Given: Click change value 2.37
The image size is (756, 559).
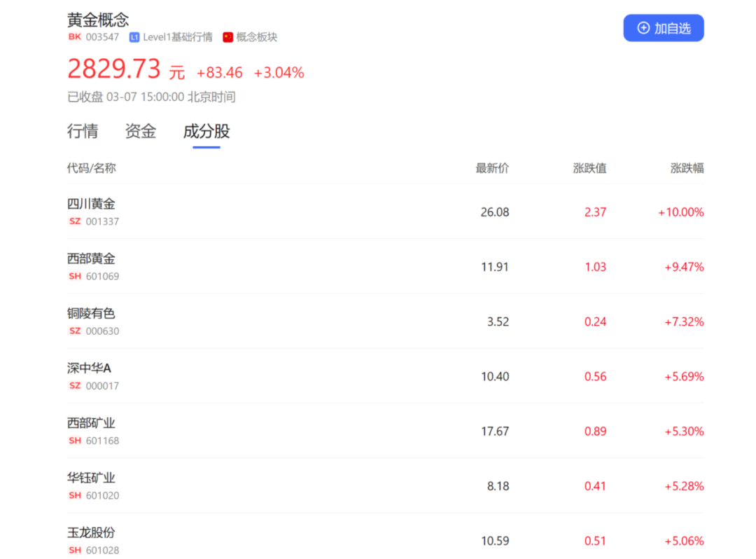Looking at the screenshot, I should [595, 212].
